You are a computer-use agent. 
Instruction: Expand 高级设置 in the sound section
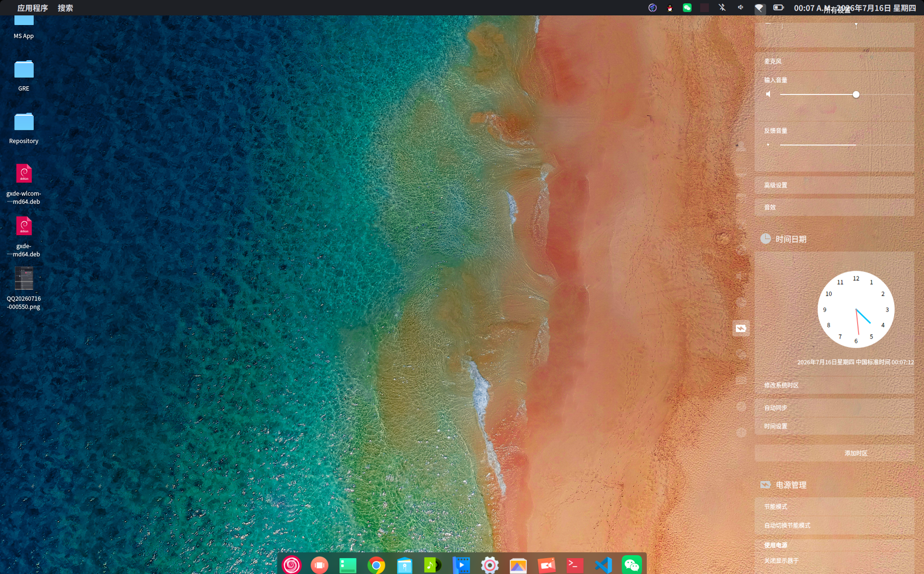pyautogui.click(x=834, y=185)
